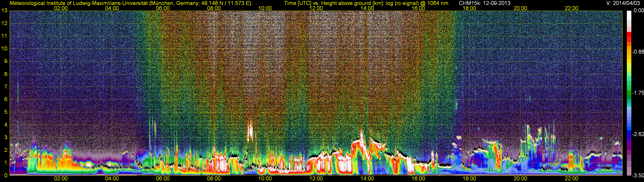644x182 pixels.
Task: Click the '5.' height axis label
Action: point(6,112)
